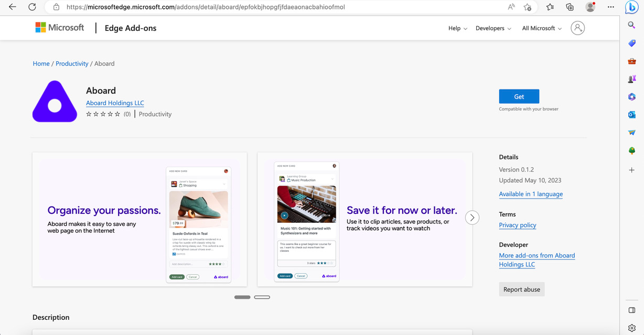Go back with the browser back arrow
The image size is (644, 335).
[x=13, y=7]
